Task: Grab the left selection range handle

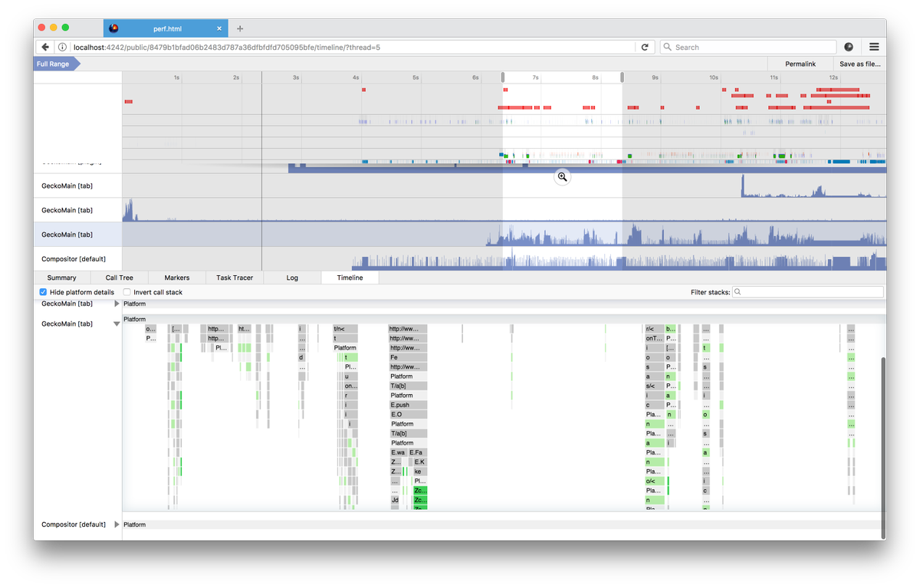Action: pos(503,77)
